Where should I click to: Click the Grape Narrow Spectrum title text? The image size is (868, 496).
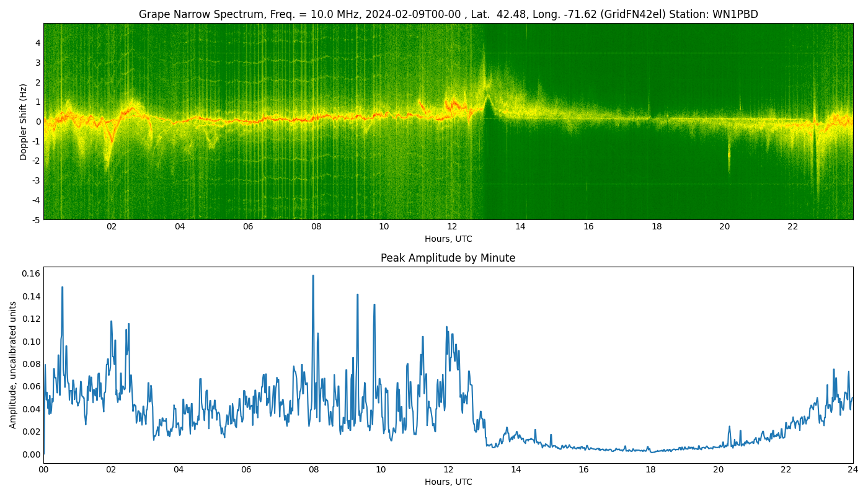pyautogui.click(x=448, y=14)
